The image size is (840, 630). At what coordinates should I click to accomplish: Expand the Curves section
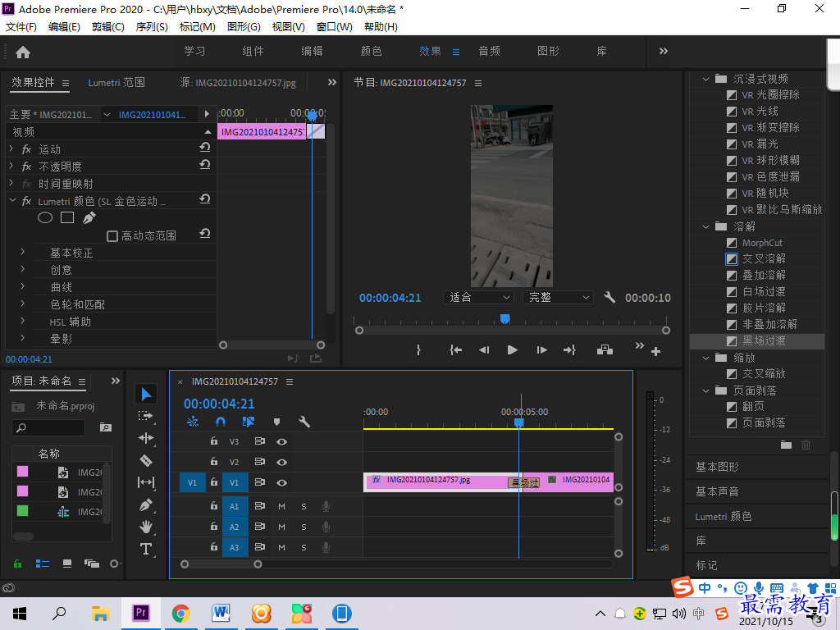22,286
